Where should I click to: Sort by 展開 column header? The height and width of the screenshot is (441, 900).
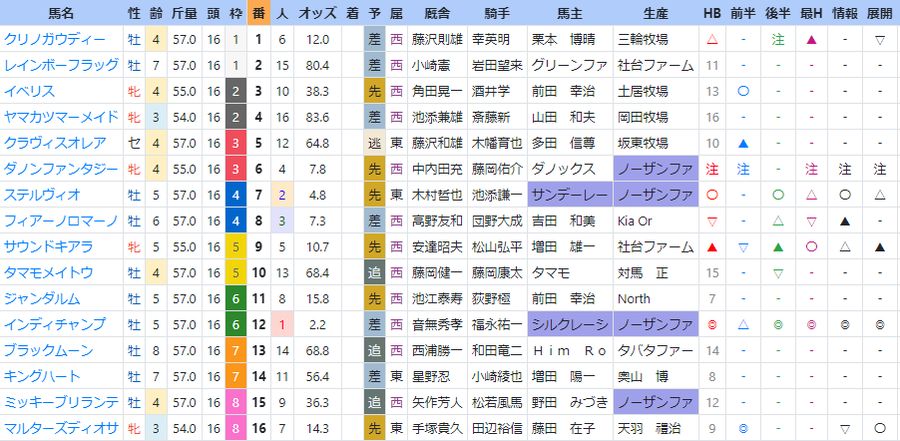coord(879,13)
